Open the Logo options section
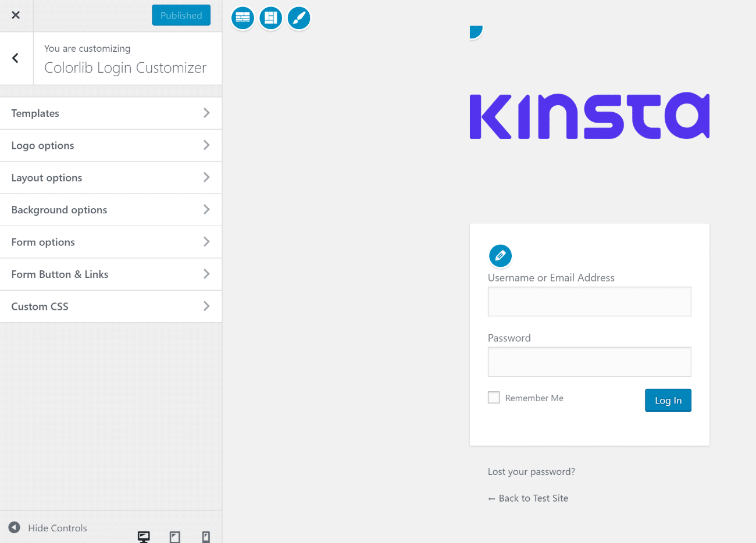 click(x=111, y=145)
